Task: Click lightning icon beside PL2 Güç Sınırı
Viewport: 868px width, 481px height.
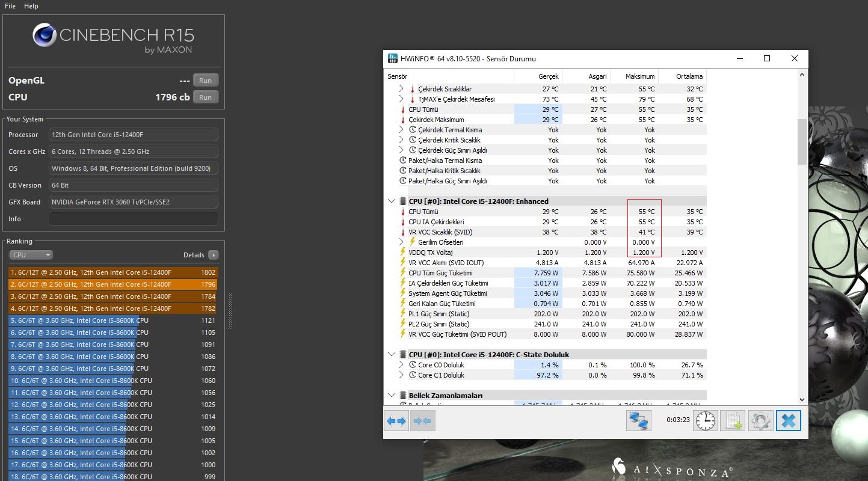Action: tap(403, 324)
